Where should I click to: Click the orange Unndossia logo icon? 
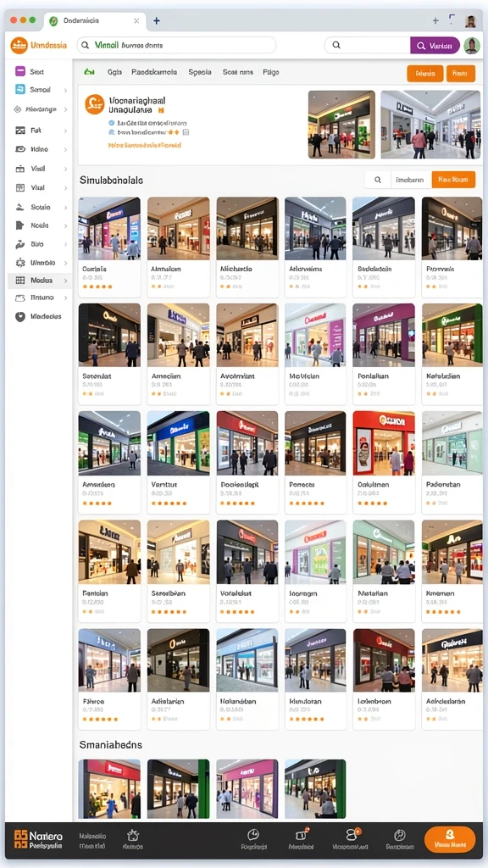(x=19, y=46)
